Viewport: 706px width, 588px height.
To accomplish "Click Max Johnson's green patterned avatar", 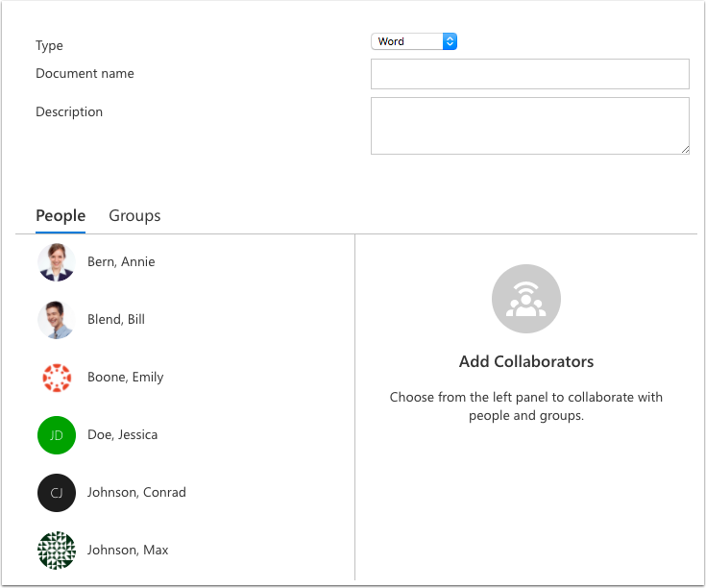I will pos(57,551).
